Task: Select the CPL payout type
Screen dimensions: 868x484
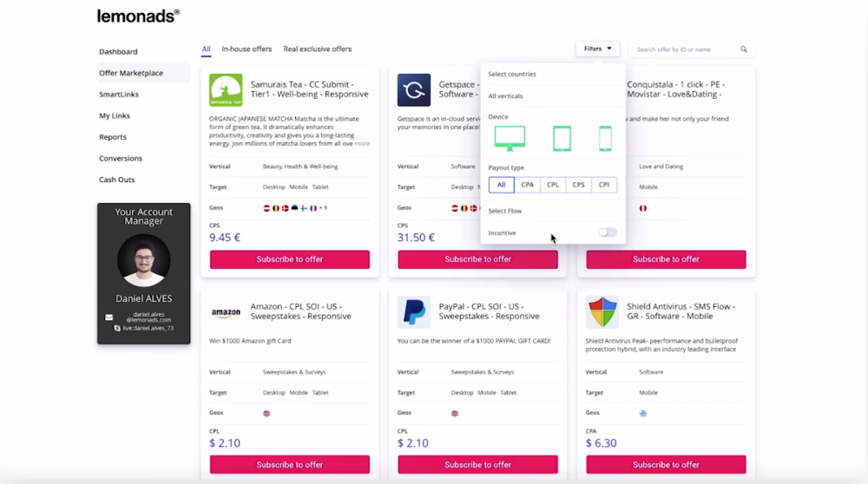Action: (x=553, y=185)
